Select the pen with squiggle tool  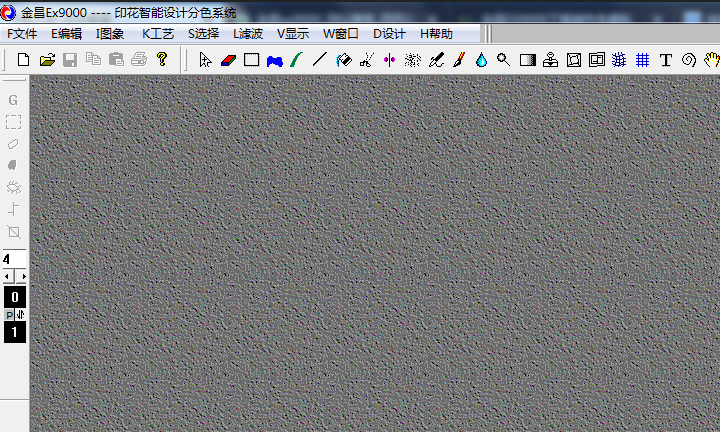tap(436, 60)
